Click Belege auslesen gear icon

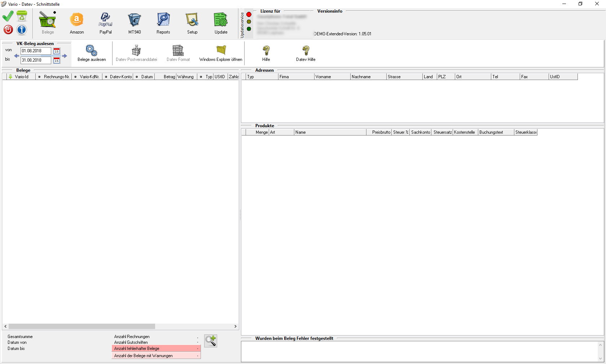pos(92,50)
